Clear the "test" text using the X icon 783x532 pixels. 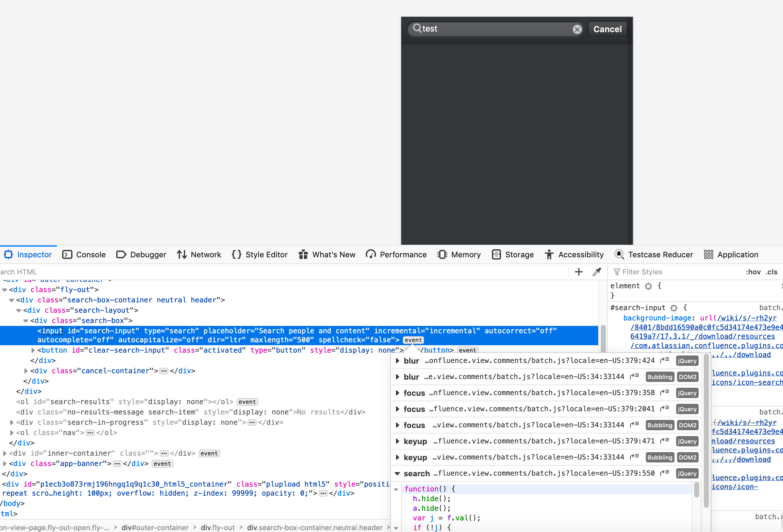pos(577,29)
